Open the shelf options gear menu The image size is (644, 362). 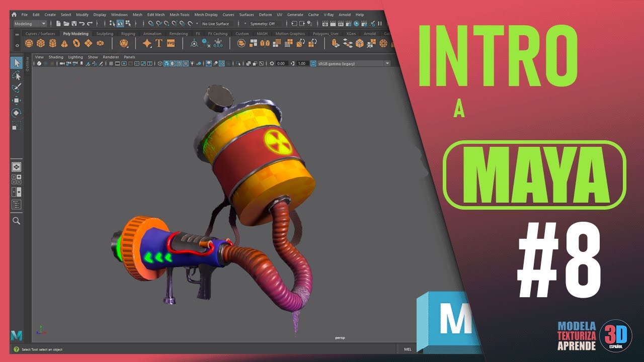(17, 45)
